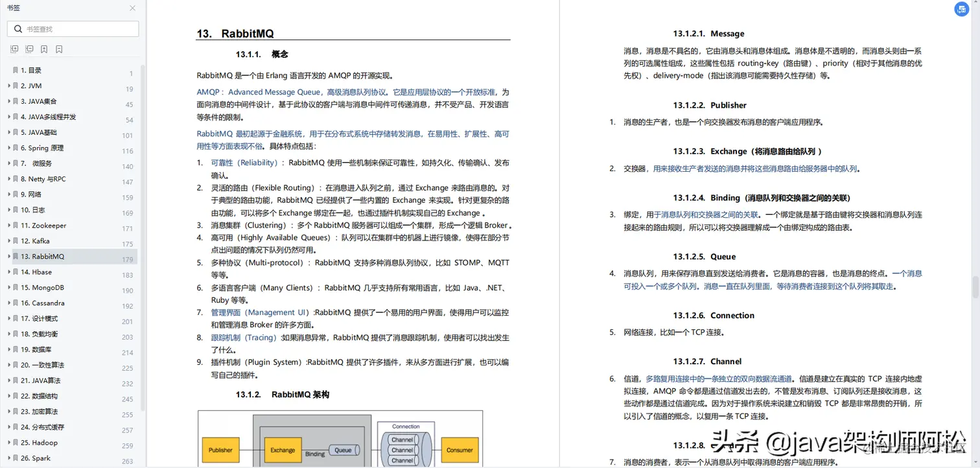Open bookmark 1. 目录

point(30,70)
